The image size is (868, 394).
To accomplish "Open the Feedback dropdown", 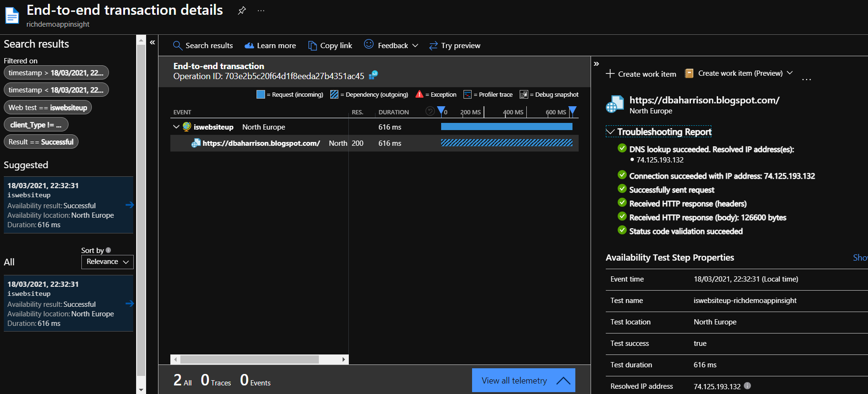I will click(391, 45).
